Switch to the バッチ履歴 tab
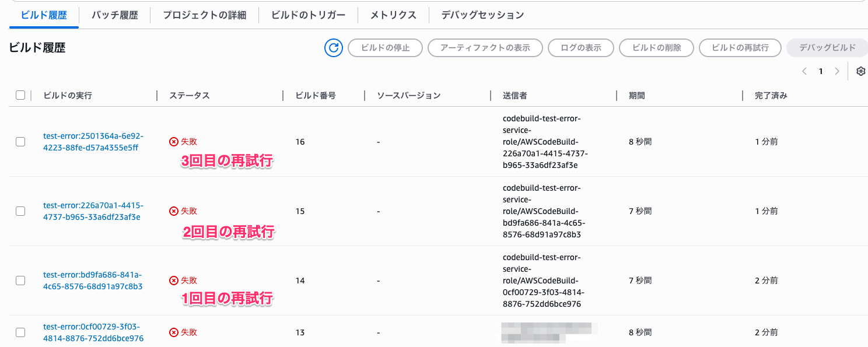 tap(114, 16)
